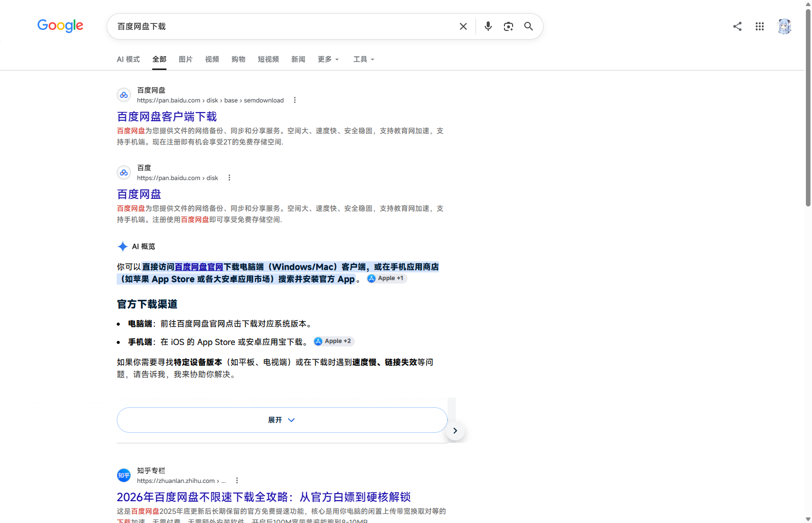Click the page vertical scrollbar thumb
The image size is (812, 523).
808,108
